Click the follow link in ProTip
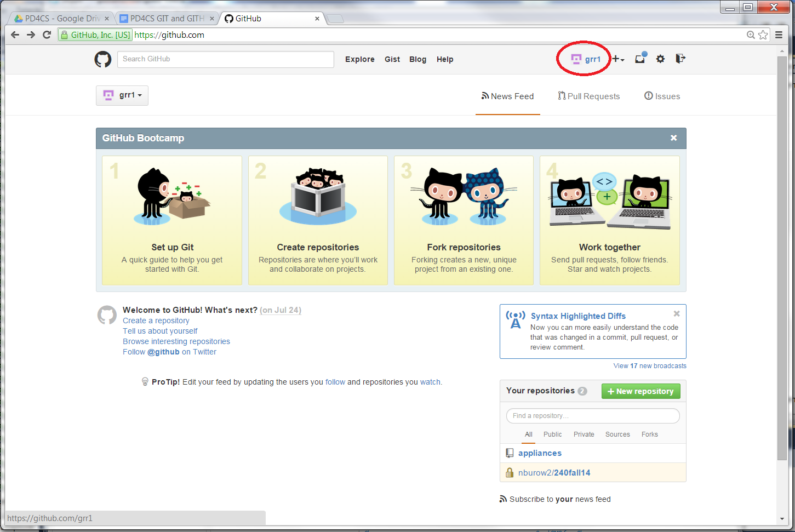Viewport: 795px width, 532px height. (x=335, y=382)
